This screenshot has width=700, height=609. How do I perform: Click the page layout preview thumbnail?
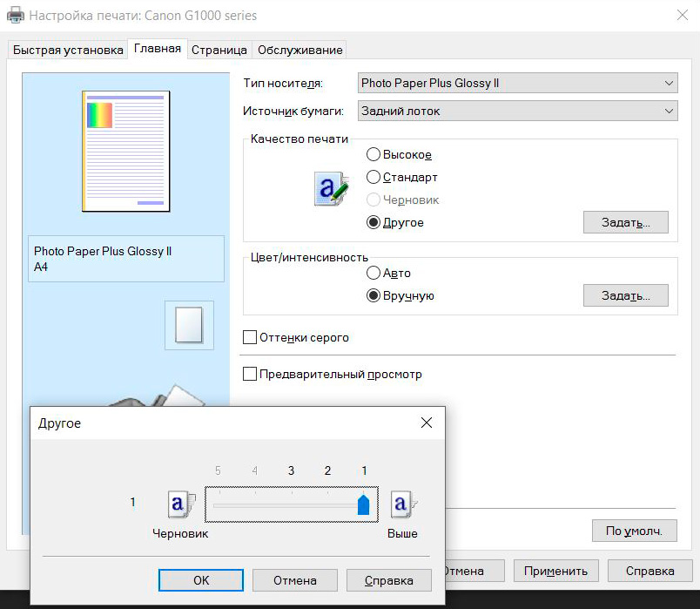[x=126, y=151]
